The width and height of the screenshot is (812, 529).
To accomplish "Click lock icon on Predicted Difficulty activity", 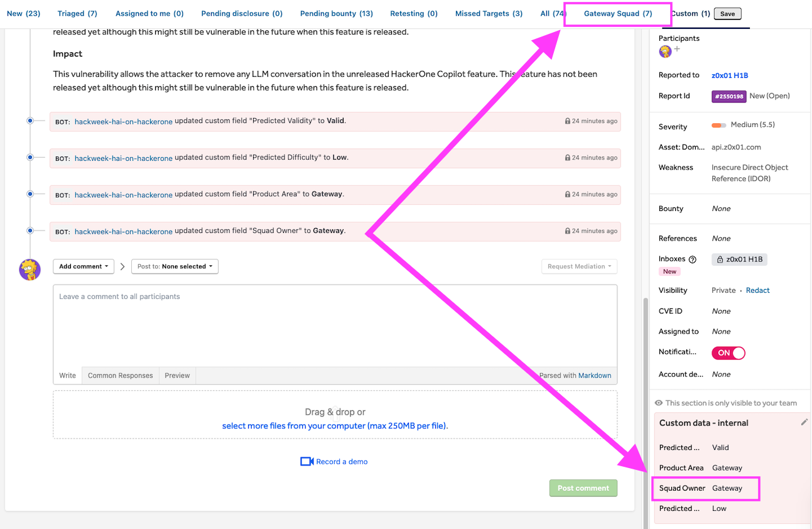I will pyautogui.click(x=568, y=158).
